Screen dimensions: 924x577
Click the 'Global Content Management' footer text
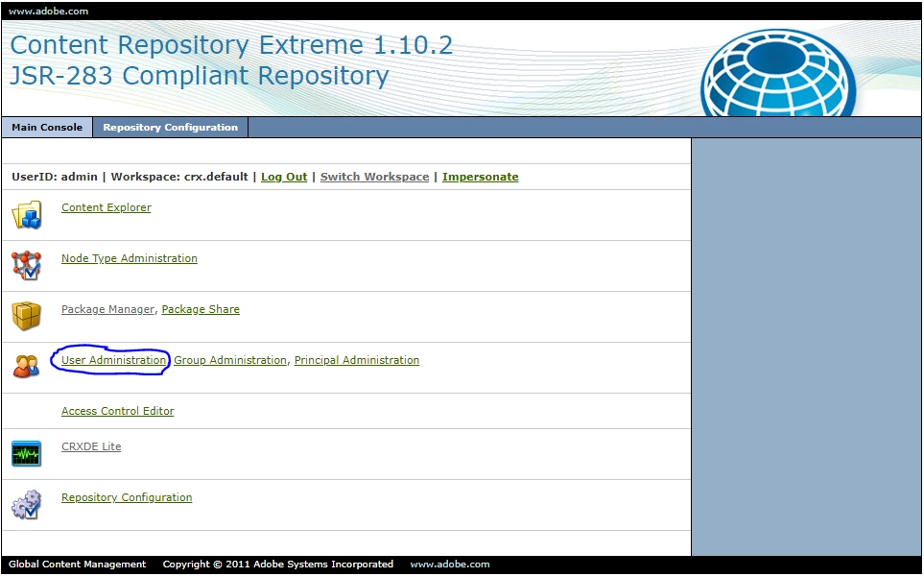[x=77, y=564]
